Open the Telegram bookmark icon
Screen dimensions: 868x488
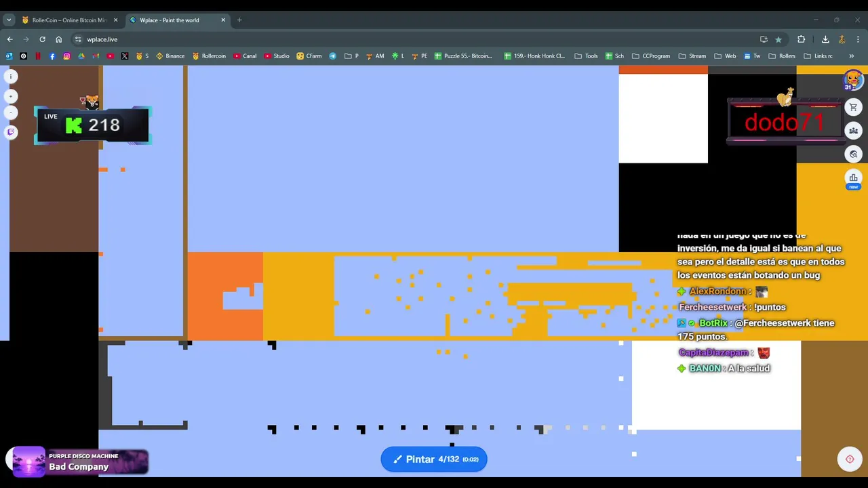click(x=332, y=56)
